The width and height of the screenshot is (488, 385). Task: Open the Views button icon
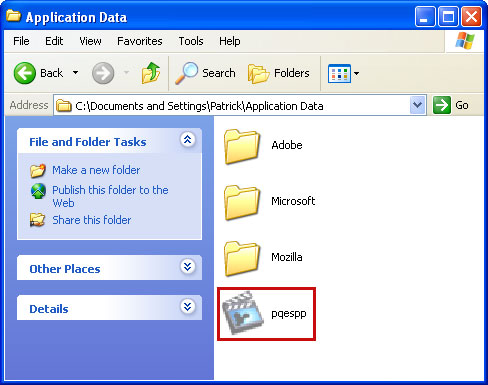(339, 73)
